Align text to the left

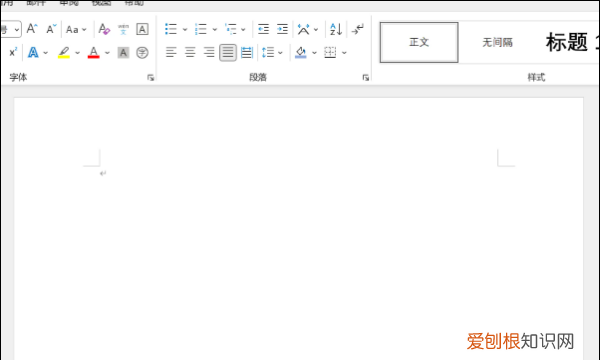[x=171, y=52]
